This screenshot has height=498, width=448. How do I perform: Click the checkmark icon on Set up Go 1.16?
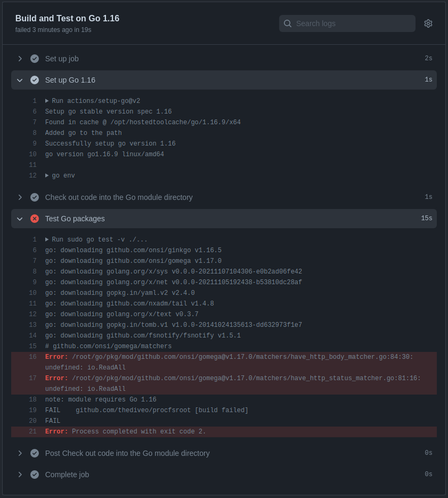(35, 80)
